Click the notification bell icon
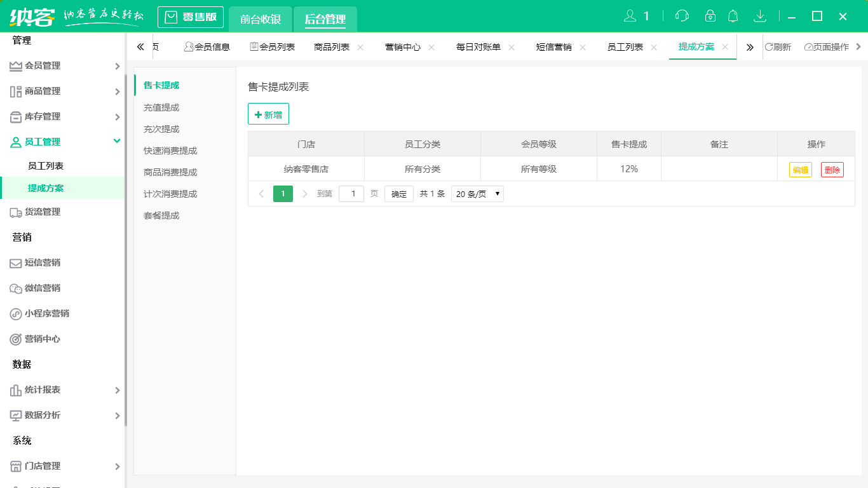The image size is (868, 488). pos(733,15)
